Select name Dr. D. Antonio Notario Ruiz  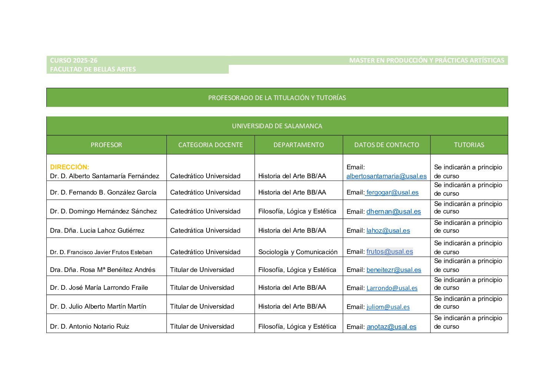point(90,326)
